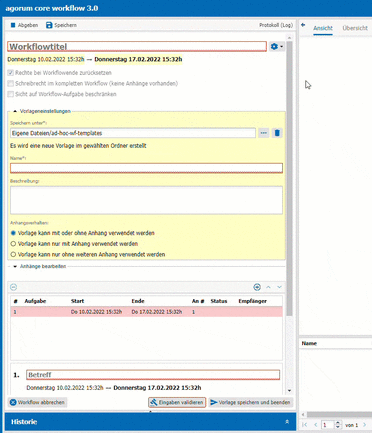Click the Speichern floppy disk icon

click(49, 25)
